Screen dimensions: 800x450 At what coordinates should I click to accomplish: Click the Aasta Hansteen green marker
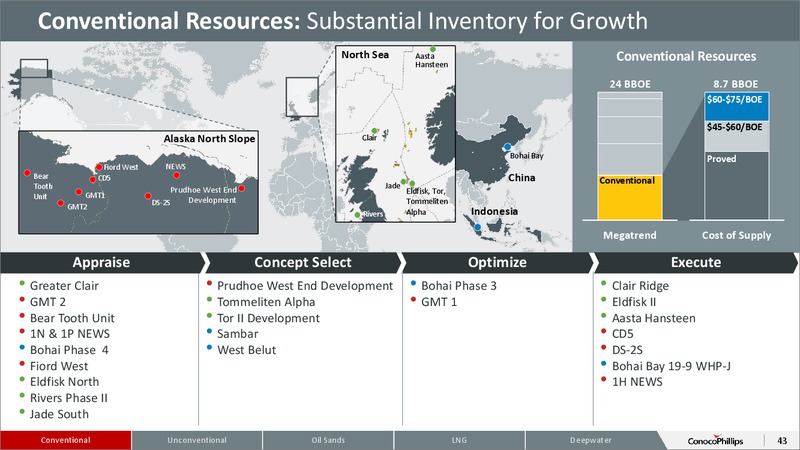(433, 49)
